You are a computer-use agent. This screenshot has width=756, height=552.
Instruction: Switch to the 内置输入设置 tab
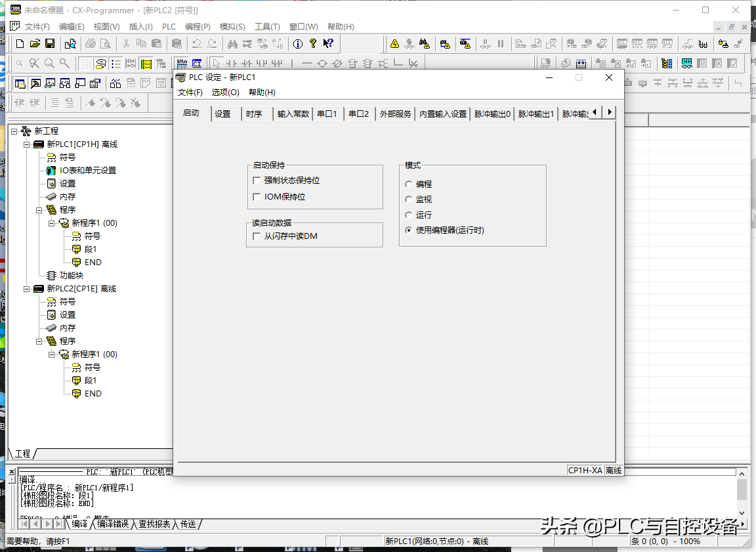(x=443, y=114)
